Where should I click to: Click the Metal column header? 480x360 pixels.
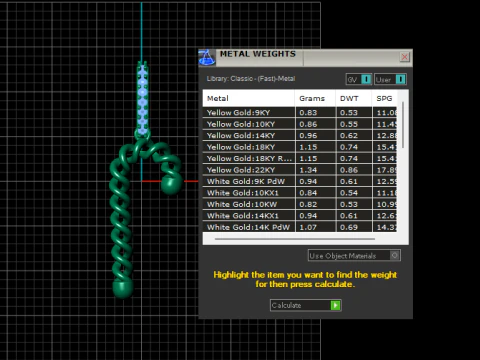pyautogui.click(x=248, y=98)
